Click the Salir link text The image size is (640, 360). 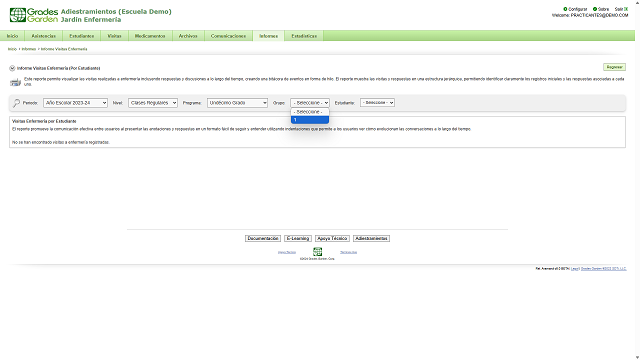(619, 9)
